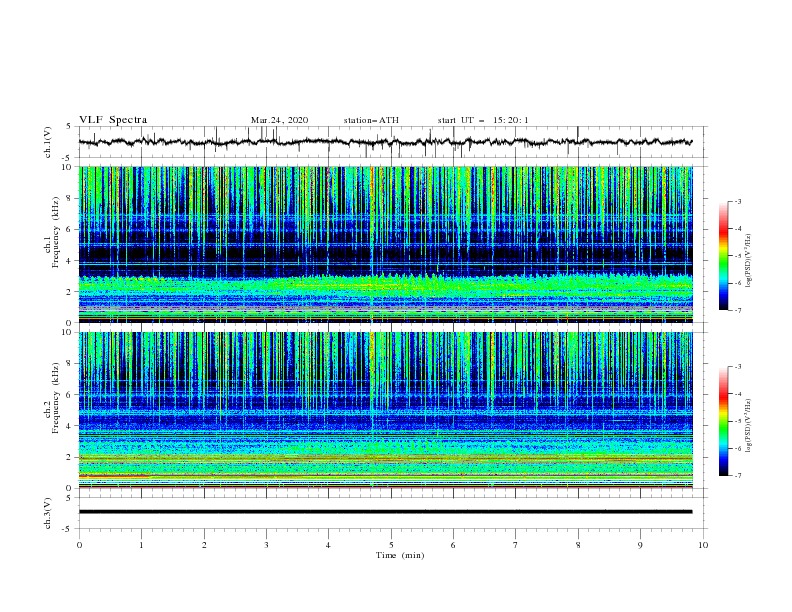The width and height of the screenshot is (792, 612).
Task: Select the date text "Mar.24, 2020"
Action: pos(279,120)
